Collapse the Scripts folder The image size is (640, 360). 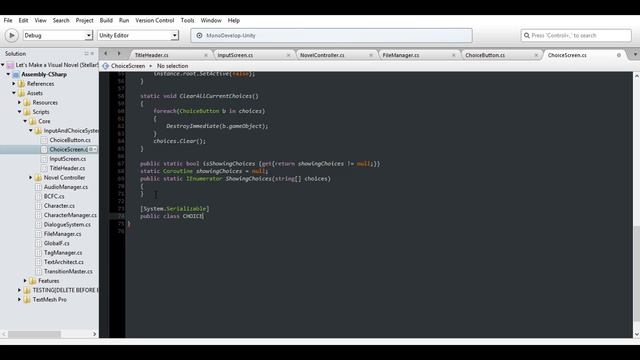(20, 112)
